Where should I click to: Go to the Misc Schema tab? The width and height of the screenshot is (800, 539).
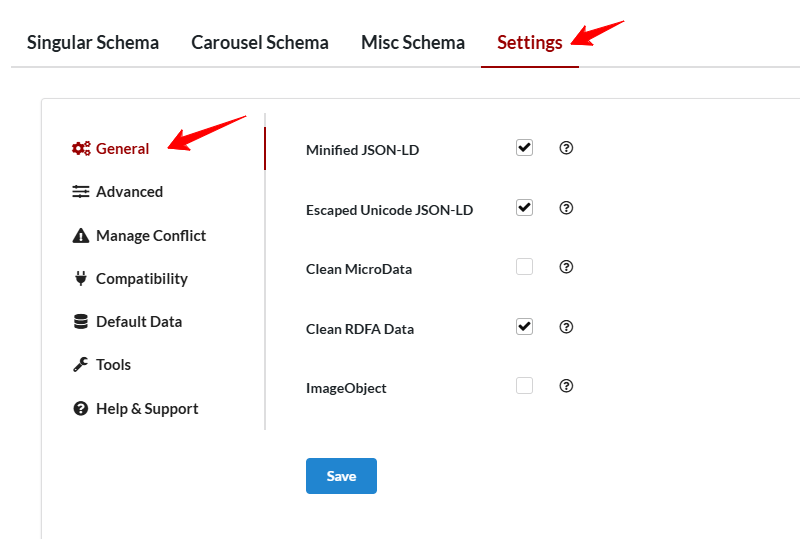pos(413,42)
